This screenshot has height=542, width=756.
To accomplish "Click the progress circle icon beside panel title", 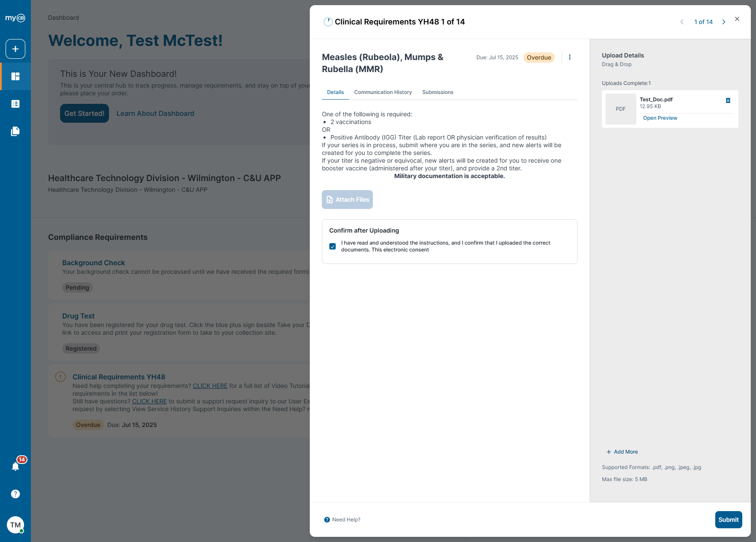I will (328, 22).
